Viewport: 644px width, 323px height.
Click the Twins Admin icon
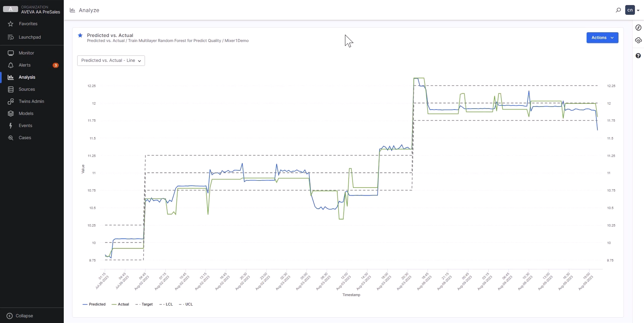pos(11,102)
